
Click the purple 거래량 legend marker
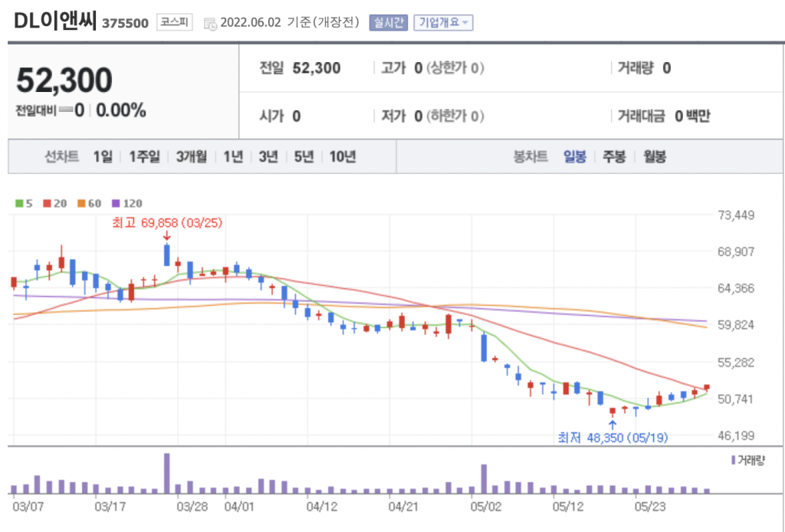click(x=732, y=460)
